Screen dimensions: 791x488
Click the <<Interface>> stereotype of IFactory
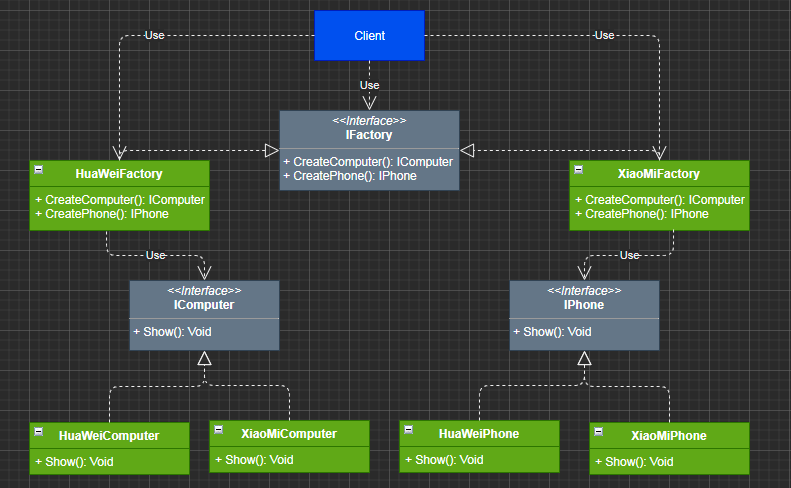[x=369, y=121]
